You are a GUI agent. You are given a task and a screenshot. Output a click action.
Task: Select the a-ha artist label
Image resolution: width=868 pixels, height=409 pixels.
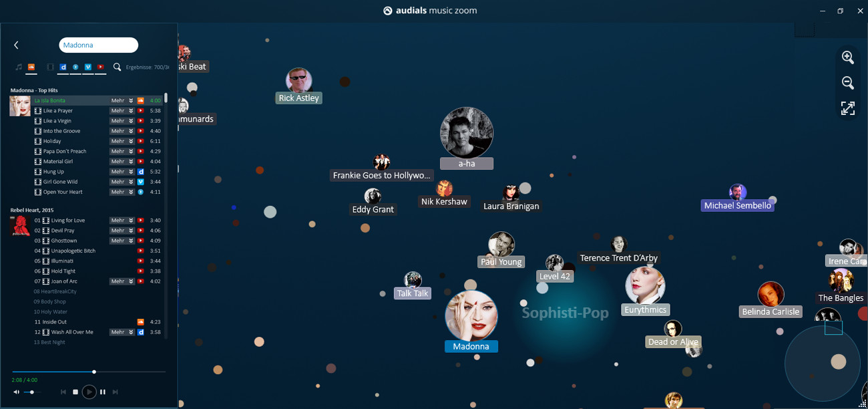tap(467, 164)
